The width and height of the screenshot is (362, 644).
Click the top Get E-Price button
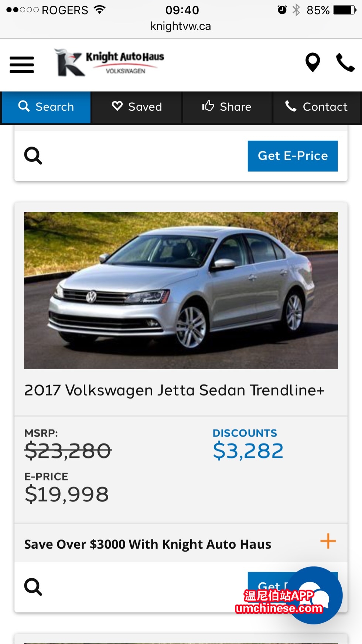[293, 156]
